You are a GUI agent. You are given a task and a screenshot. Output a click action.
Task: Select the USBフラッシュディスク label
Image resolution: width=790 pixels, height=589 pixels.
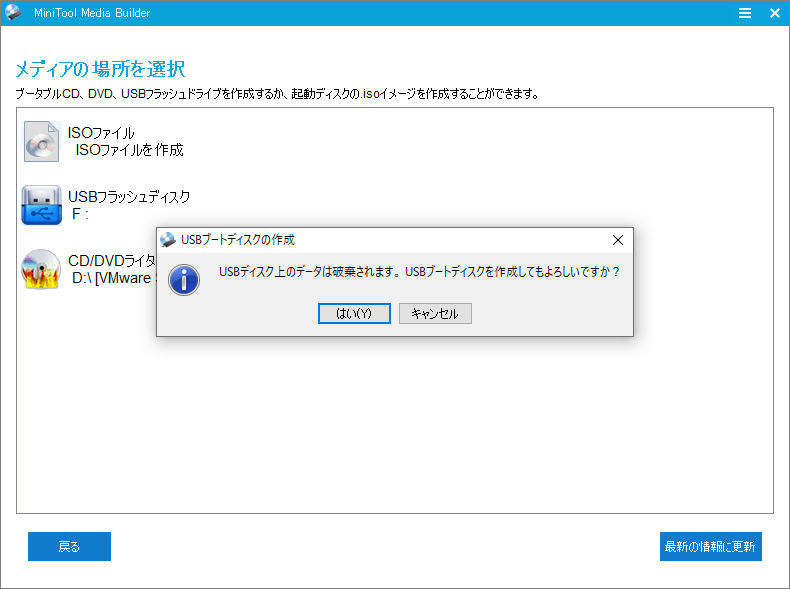click(129, 197)
